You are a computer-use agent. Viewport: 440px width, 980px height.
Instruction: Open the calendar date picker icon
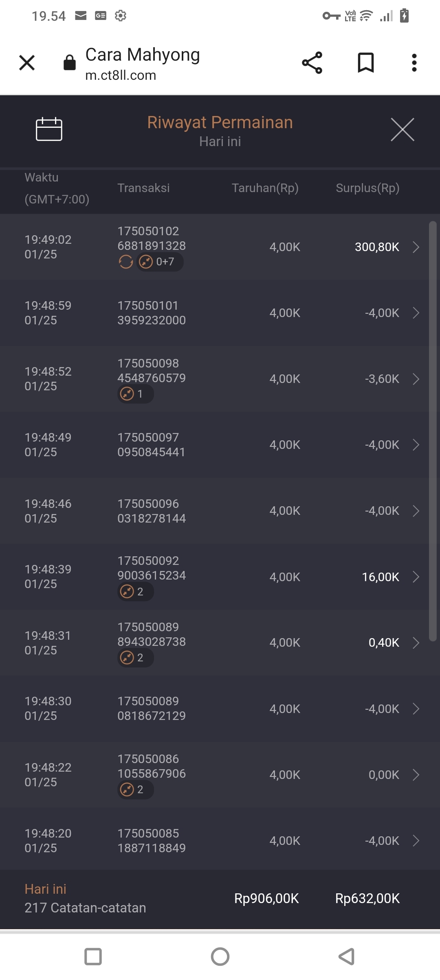tap(49, 129)
